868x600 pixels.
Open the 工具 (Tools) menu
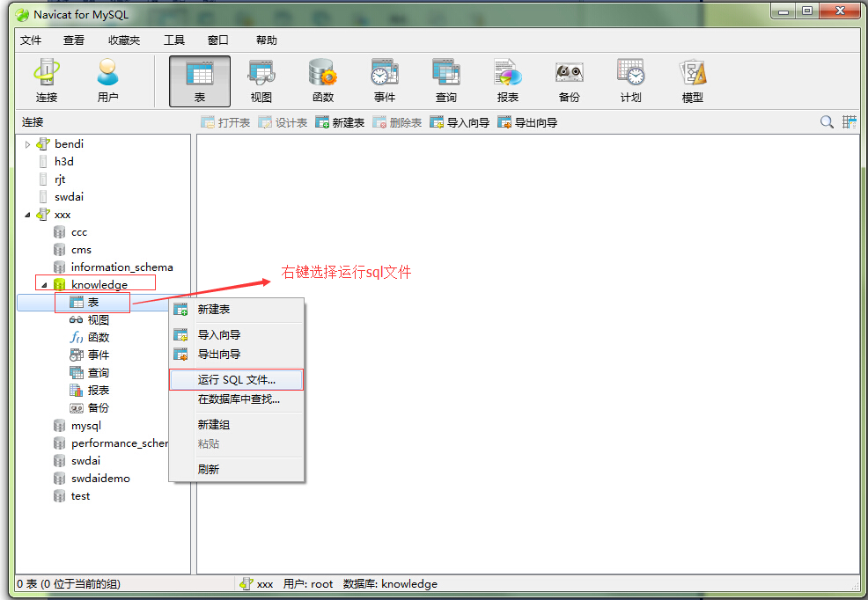pyautogui.click(x=173, y=40)
